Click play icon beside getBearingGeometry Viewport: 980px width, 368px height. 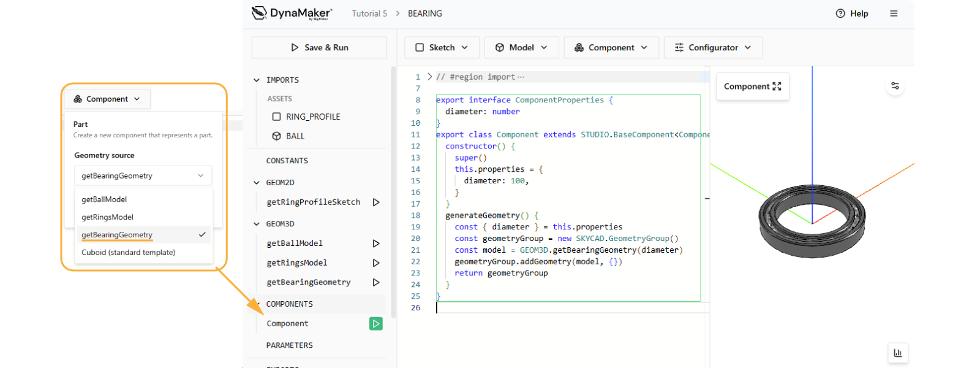(376, 283)
